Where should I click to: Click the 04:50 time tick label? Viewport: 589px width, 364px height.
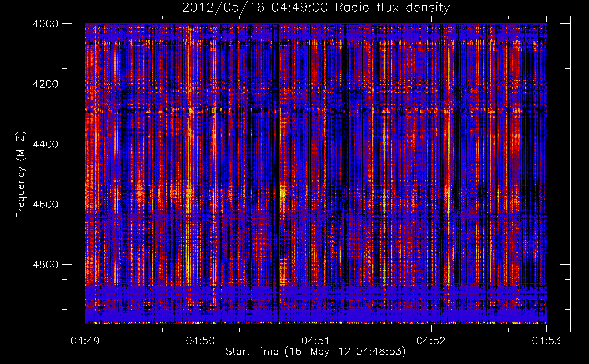pyautogui.click(x=201, y=341)
